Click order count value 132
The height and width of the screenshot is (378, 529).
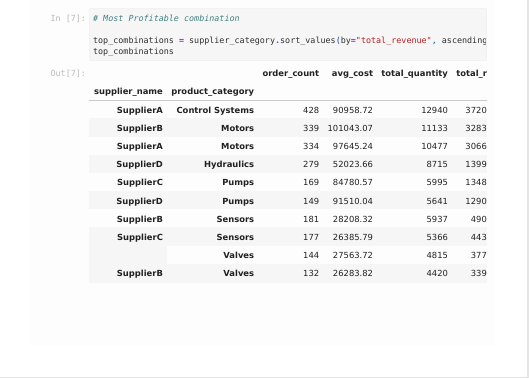pos(311,273)
